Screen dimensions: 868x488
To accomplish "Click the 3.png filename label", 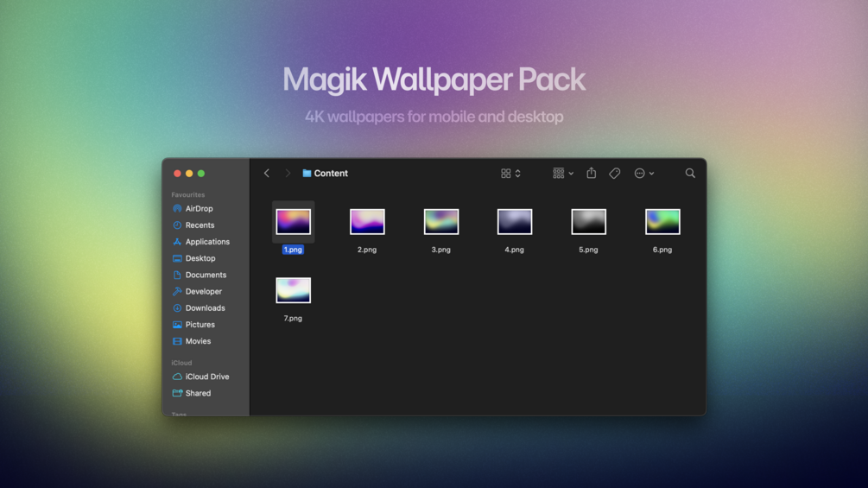I will (x=441, y=250).
